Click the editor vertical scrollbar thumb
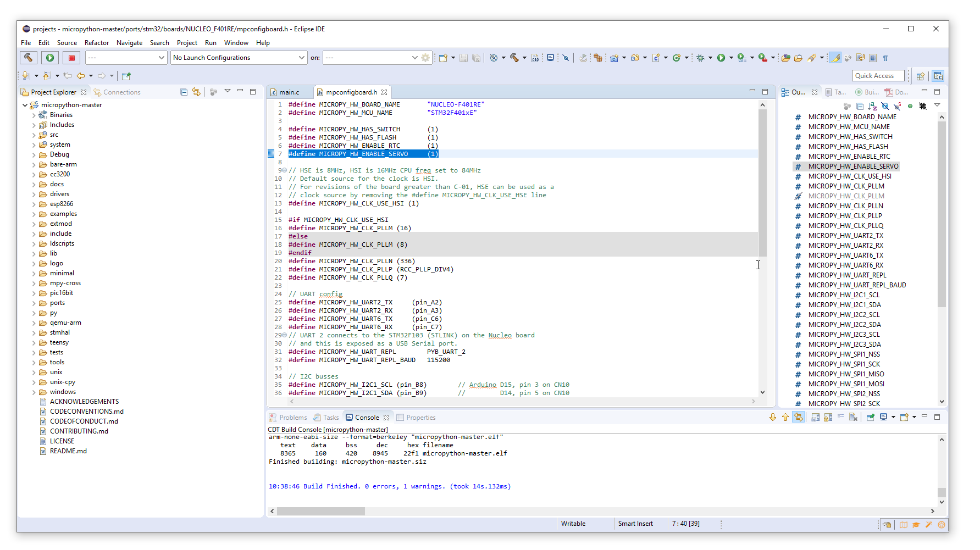The height and width of the screenshot is (550, 980). point(762,182)
